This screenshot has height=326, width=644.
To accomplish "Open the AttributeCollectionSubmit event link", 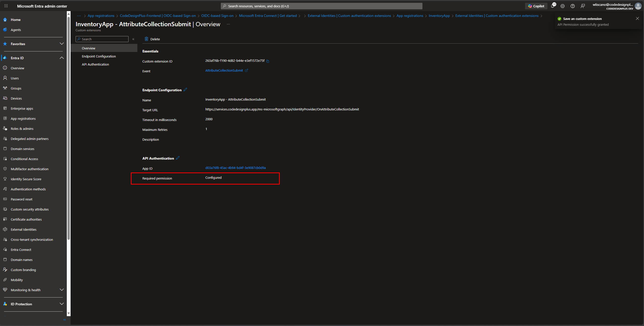I will coord(224,71).
